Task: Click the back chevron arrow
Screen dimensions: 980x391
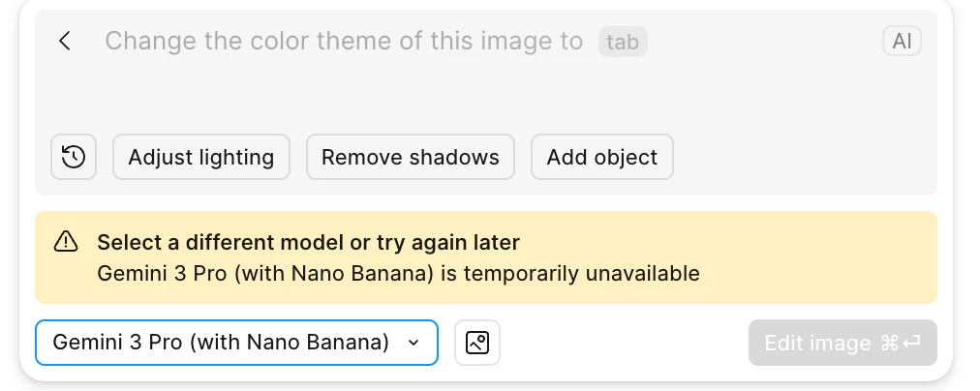Action: coord(65,41)
